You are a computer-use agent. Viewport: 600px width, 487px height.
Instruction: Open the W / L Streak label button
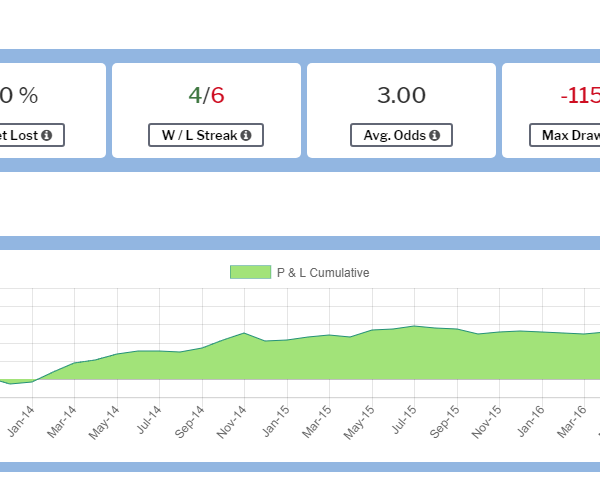[x=206, y=135]
